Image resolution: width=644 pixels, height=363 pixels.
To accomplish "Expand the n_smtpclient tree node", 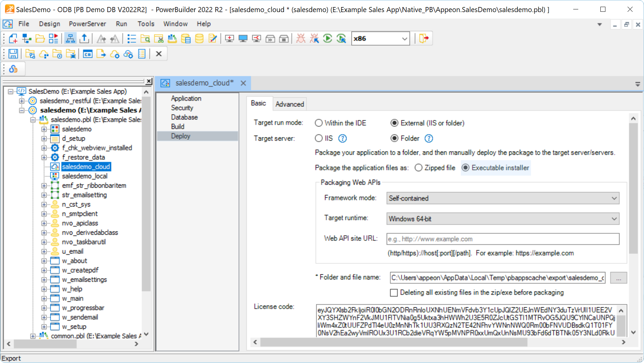I will pyautogui.click(x=44, y=214).
